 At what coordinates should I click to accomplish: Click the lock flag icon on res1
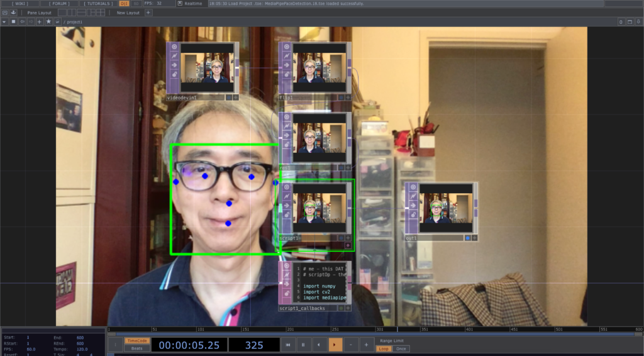pos(286,145)
